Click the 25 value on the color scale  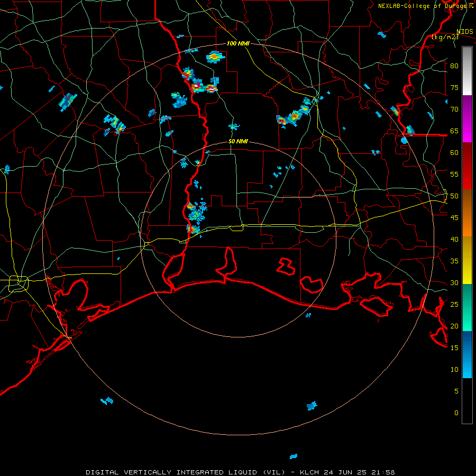454,305
